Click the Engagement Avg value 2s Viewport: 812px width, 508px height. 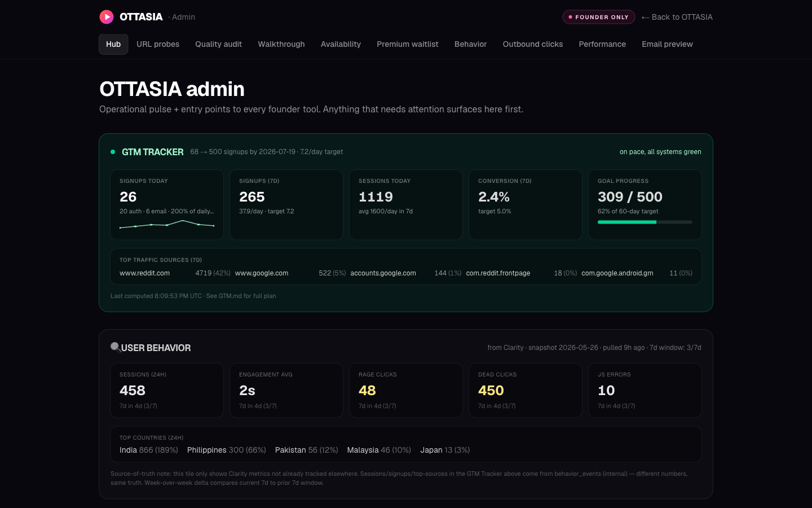pos(247,391)
